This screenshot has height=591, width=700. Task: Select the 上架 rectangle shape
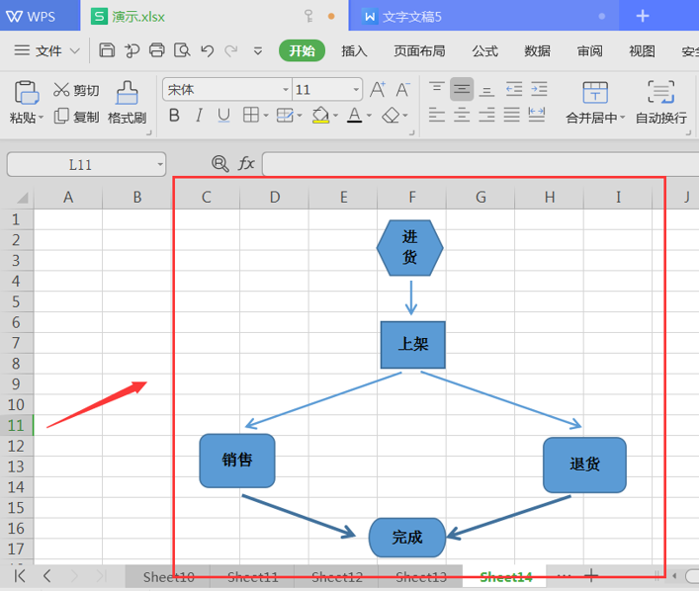tap(413, 345)
